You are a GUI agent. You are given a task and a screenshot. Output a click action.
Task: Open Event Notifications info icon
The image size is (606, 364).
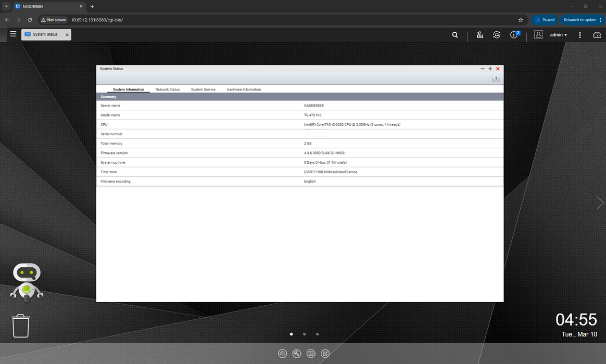(x=514, y=35)
